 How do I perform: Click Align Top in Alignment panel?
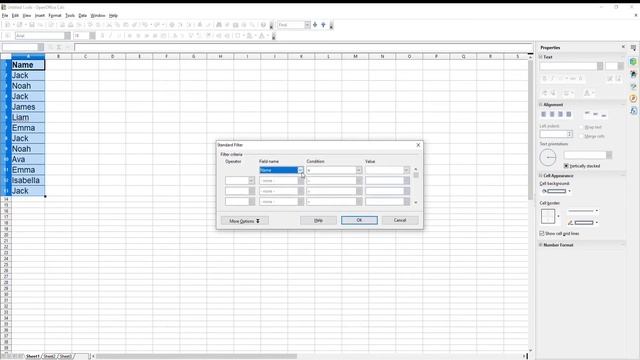pos(587,114)
